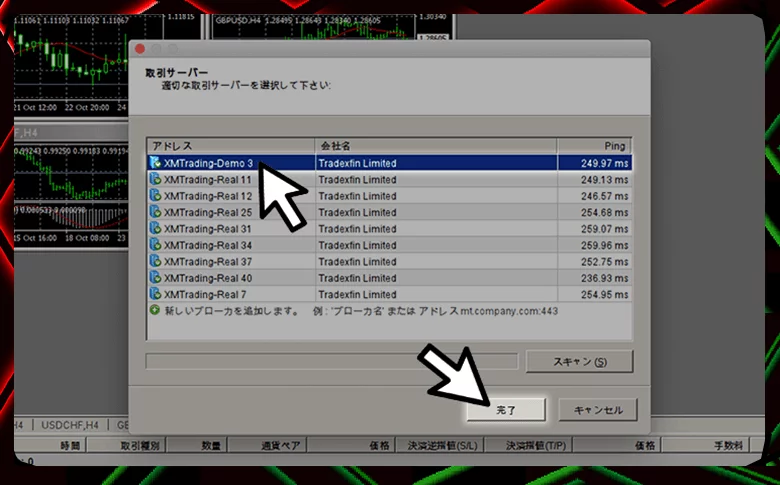
Task: Close the dialog with the red button
Action: (140, 49)
